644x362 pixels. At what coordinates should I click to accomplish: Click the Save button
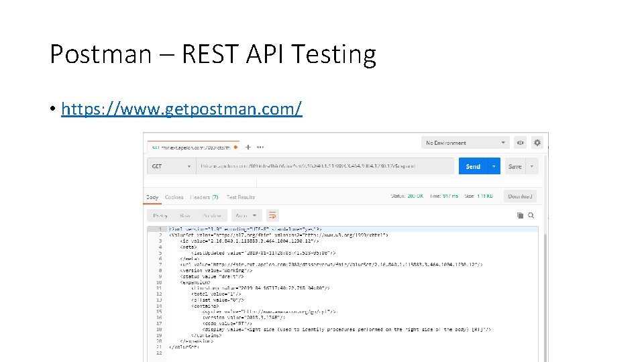[x=515, y=166]
